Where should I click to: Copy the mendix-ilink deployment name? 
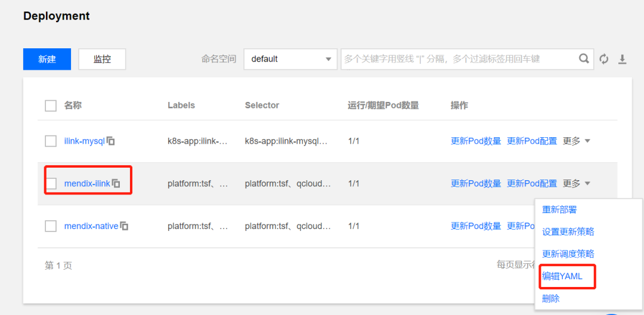click(116, 184)
